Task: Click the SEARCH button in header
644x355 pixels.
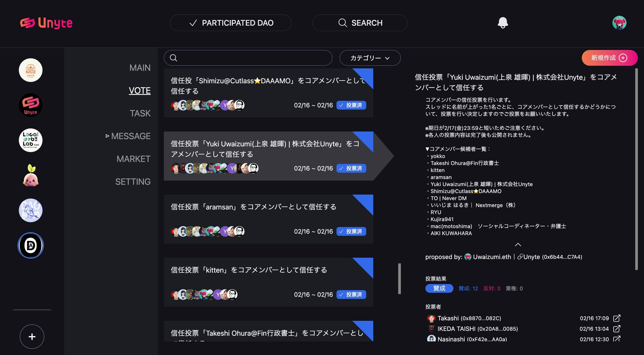Action: (360, 23)
